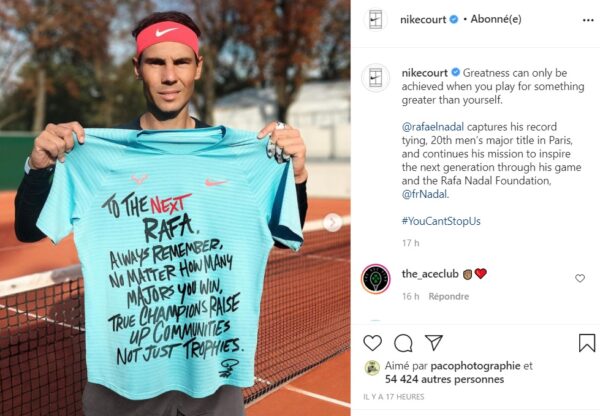View the 54 424 autres personnes likes list
Viewport: 600px width, 416px height.
(444, 379)
